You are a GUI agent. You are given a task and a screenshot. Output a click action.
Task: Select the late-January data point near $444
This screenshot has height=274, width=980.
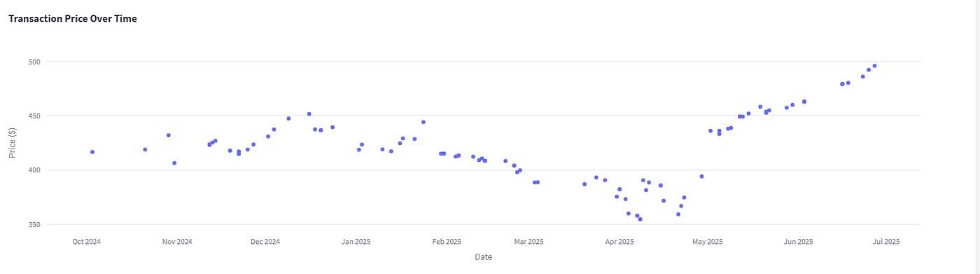pos(423,122)
